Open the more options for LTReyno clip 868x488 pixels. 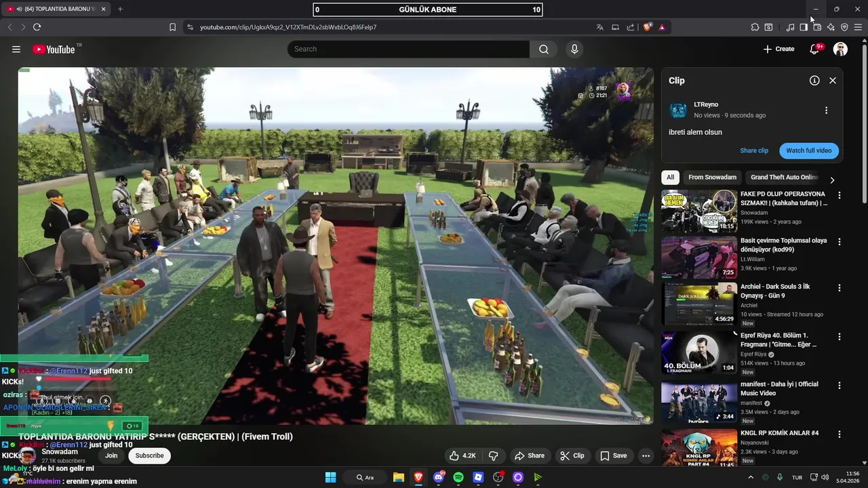pos(826,110)
